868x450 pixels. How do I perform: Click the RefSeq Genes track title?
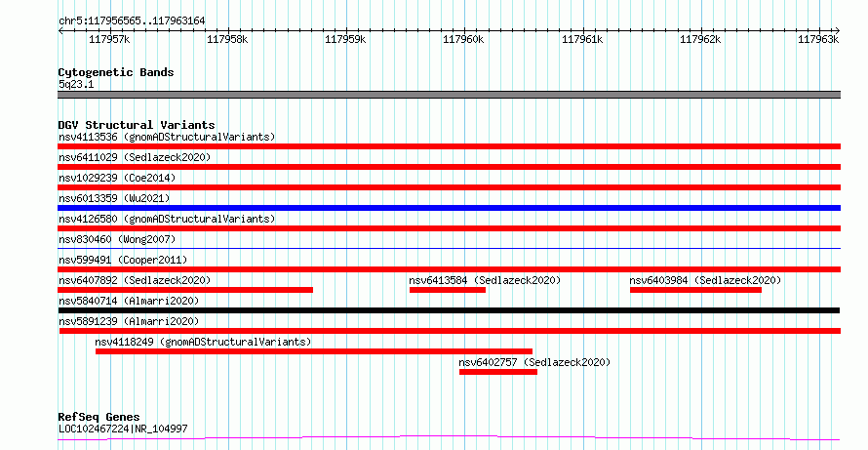[99, 417]
